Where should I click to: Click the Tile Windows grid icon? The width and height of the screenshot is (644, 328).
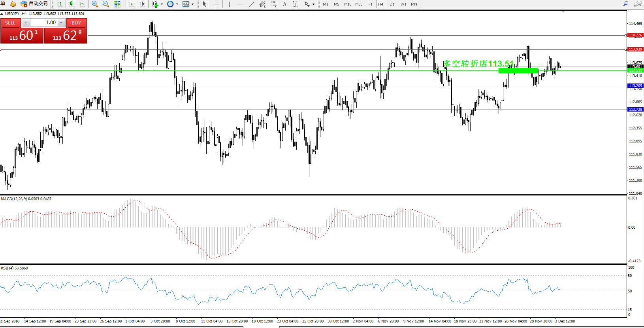point(117,4)
